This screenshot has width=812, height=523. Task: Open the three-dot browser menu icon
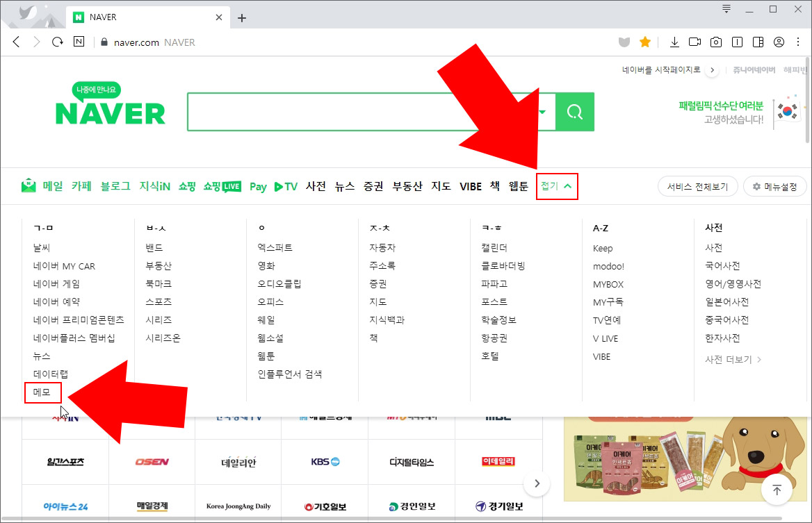point(799,42)
